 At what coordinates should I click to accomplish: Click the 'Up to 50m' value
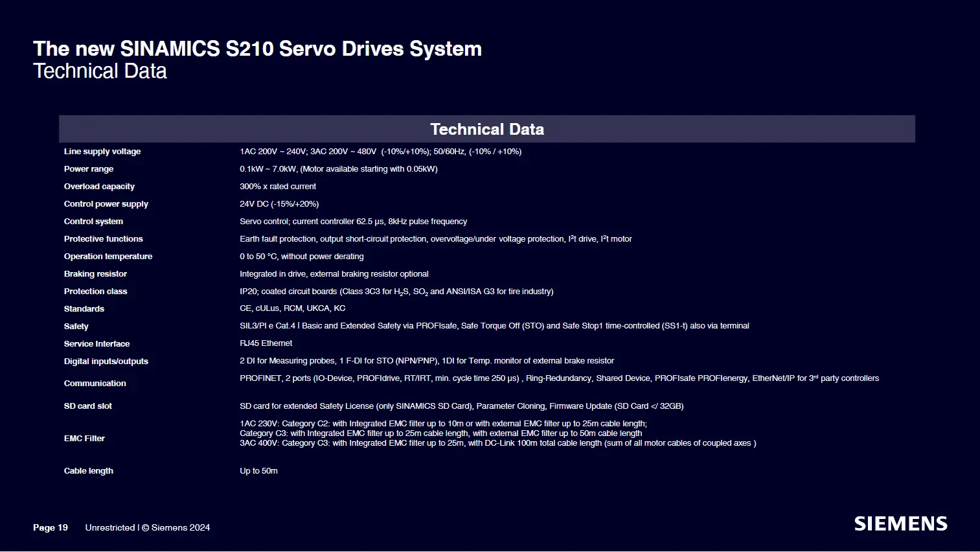(x=258, y=471)
